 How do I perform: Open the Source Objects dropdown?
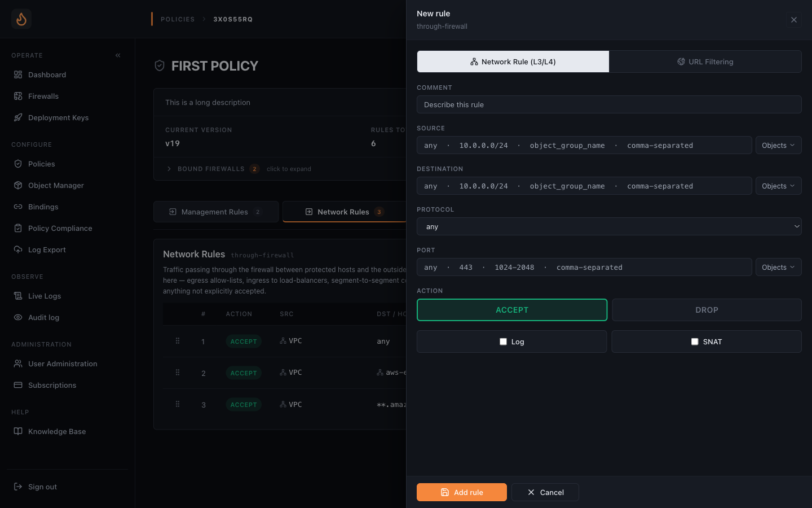(x=778, y=145)
